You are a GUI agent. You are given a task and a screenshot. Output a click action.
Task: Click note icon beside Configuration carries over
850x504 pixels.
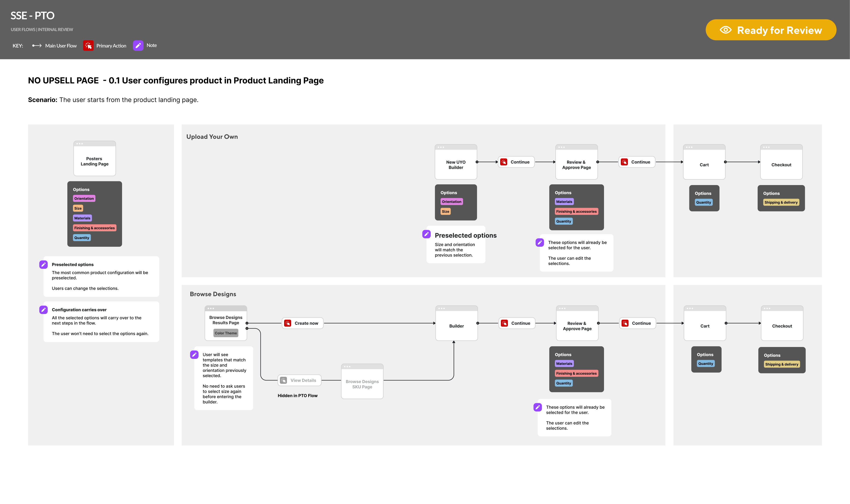point(43,310)
